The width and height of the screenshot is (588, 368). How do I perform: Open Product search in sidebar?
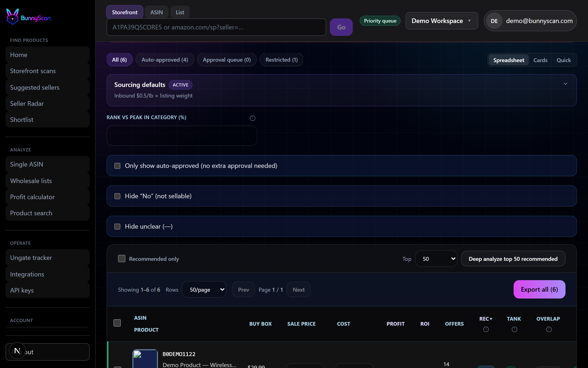pos(47,213)
